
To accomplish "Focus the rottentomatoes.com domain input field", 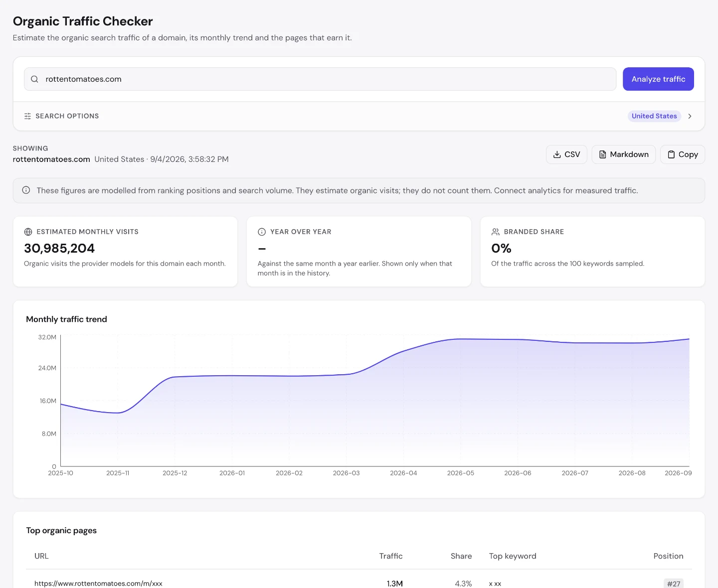I will [320, 79].
